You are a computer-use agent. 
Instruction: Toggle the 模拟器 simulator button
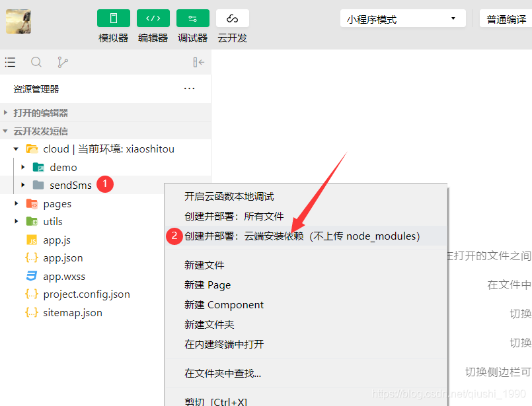113,18
